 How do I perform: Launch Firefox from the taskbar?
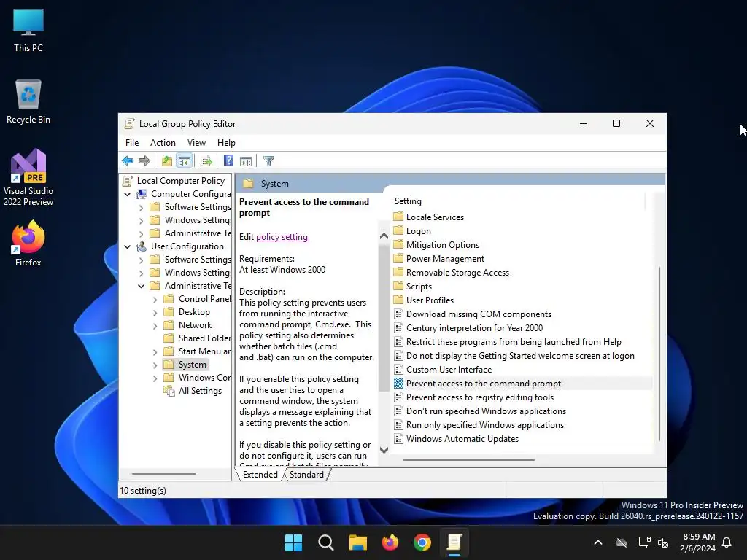[x=390, y=542]
